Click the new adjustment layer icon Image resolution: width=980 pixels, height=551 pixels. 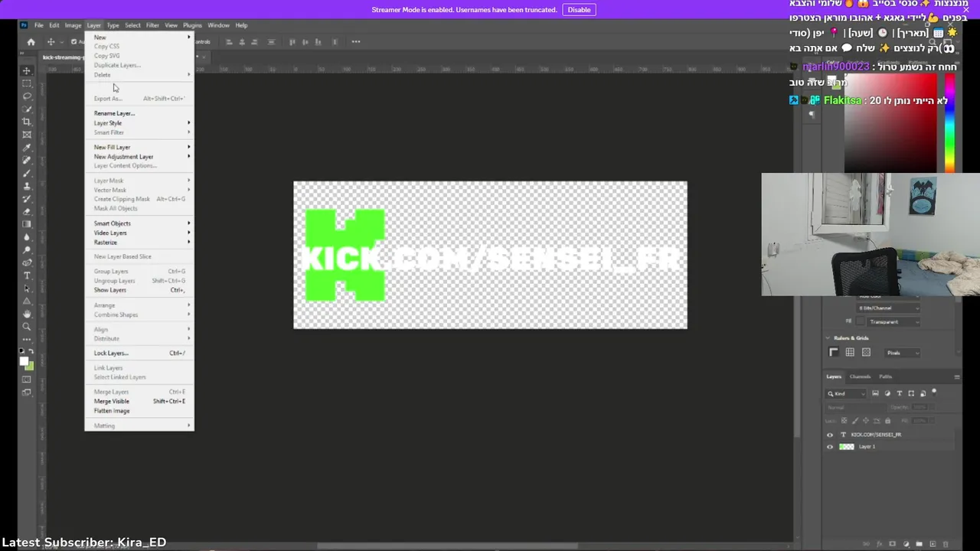[x=906, y=544]
